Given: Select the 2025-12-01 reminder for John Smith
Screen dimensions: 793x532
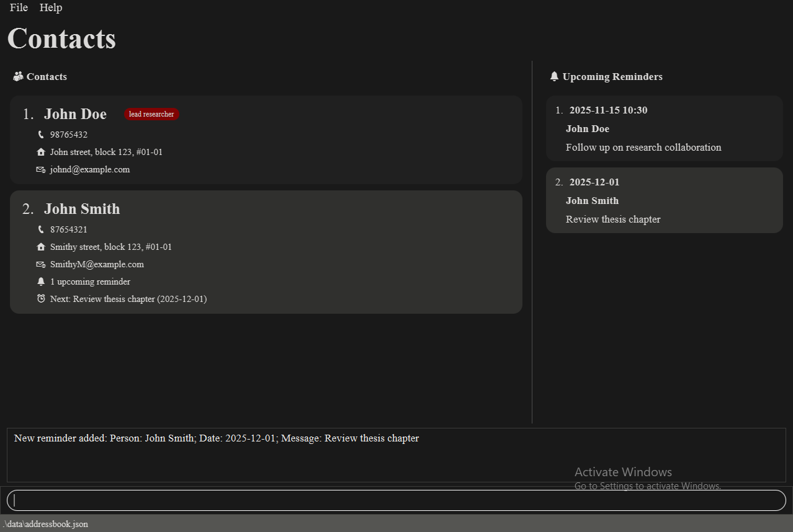Looking at the screenshot, I should point(594,182).
